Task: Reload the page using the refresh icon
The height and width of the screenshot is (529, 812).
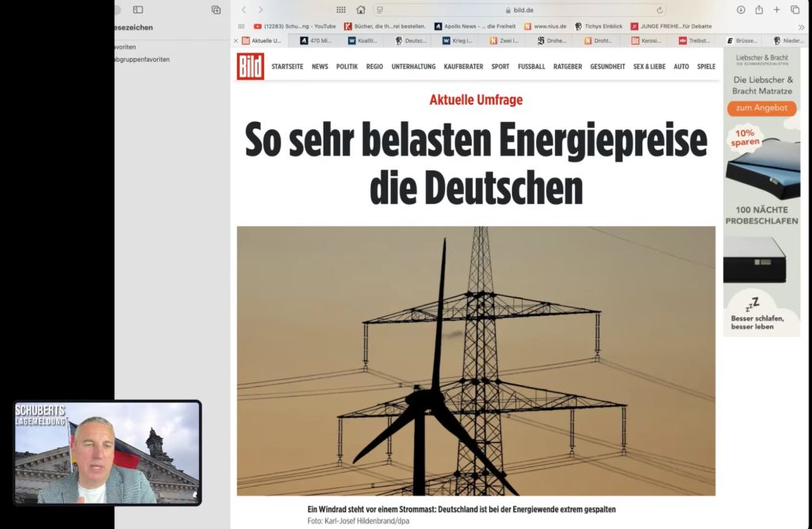Action: pos(660,10)
